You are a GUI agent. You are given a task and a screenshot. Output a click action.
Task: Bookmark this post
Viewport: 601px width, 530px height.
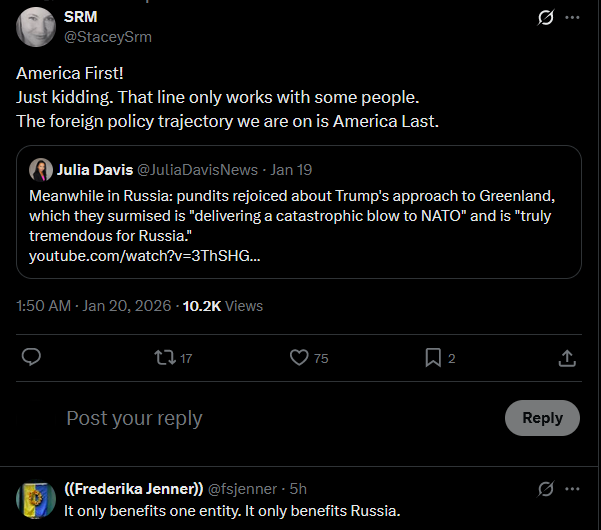tap(433, 357)
